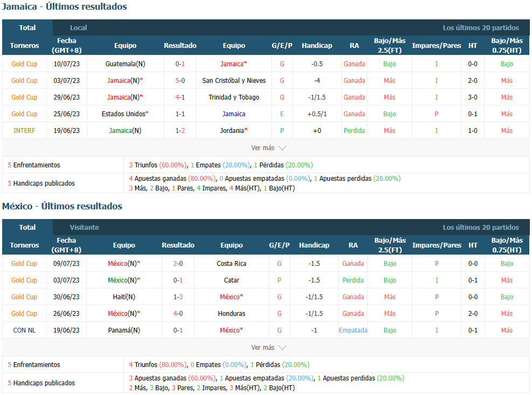
Task: Click México 5 Handicaps publicados label
Action: 41,383
